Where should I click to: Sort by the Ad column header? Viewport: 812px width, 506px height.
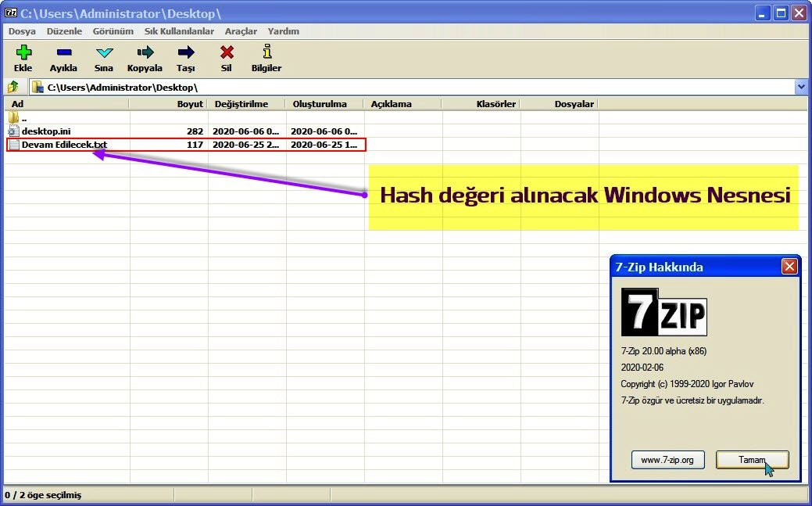tap(66, 104)
